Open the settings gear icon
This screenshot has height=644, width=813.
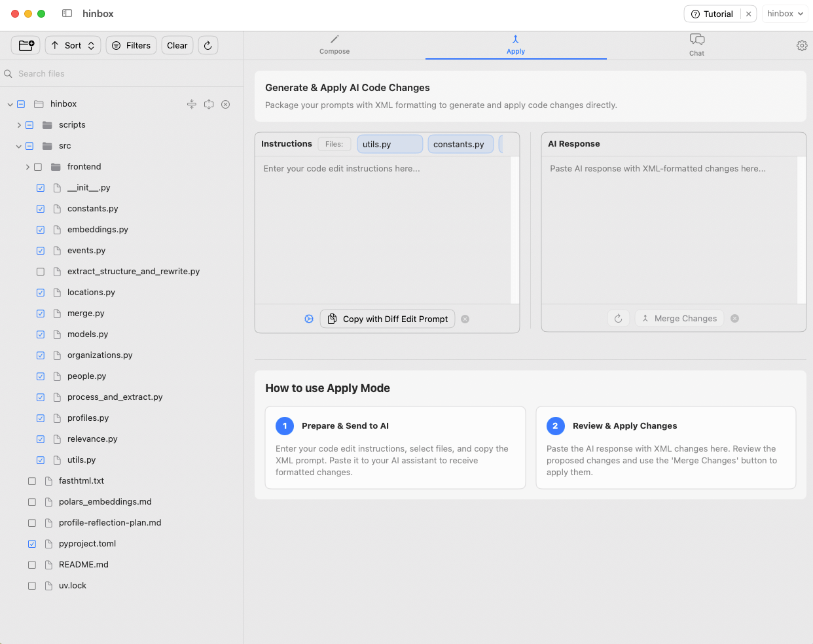[x=801, y=45]
